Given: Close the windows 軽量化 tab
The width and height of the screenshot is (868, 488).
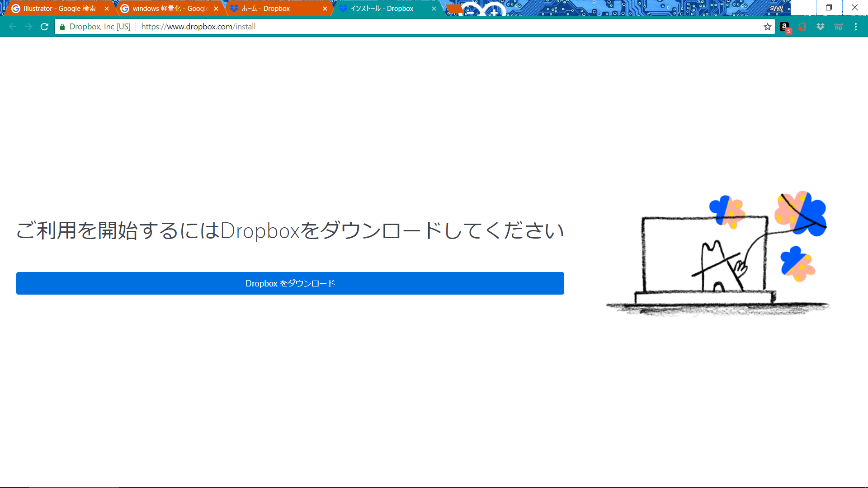Looking at the screenshot, I should point(216,9).
